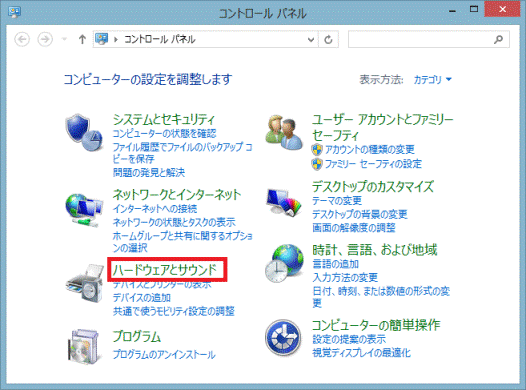Go up one level with up arrow
526x390 pixels.
tap(82, 40)
